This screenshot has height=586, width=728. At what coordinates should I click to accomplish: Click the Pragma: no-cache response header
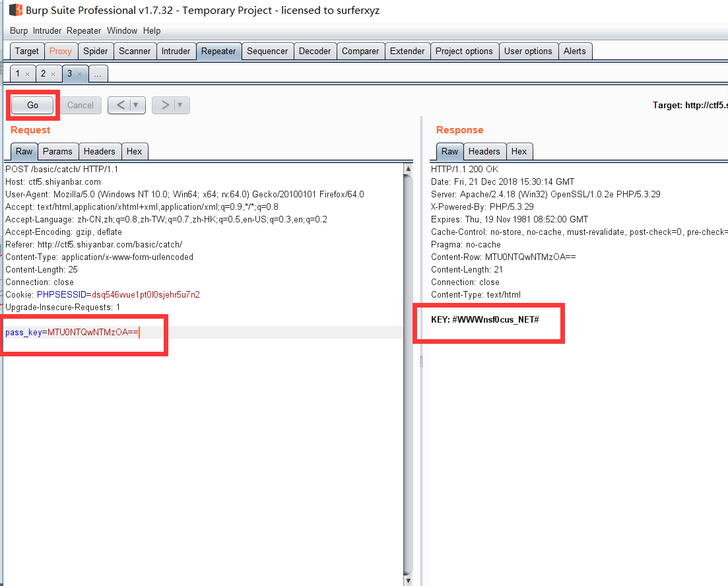[466, 244]
